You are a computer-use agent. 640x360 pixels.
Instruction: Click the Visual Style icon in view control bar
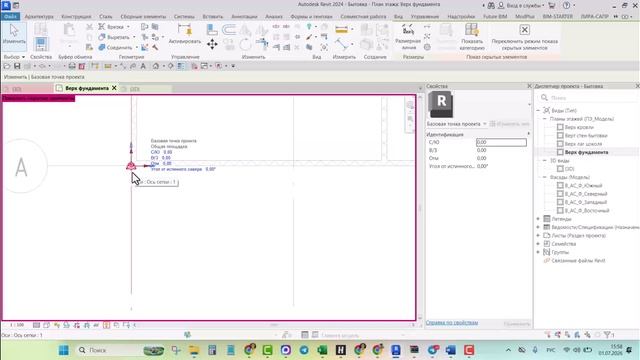pyautogui.click(x=47, y=325)
